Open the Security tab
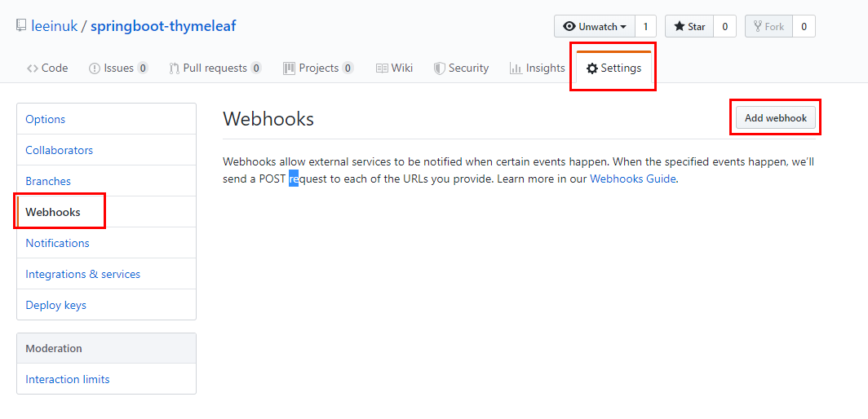The width and height of the screenshot is (868, 419). 461,68
